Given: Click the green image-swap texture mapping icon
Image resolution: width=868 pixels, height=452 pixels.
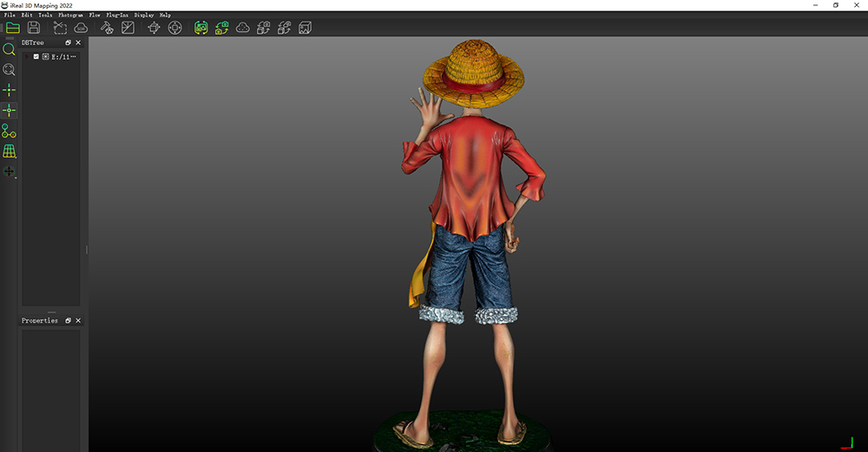Looking at the screenshot, I should coord(201,28).
